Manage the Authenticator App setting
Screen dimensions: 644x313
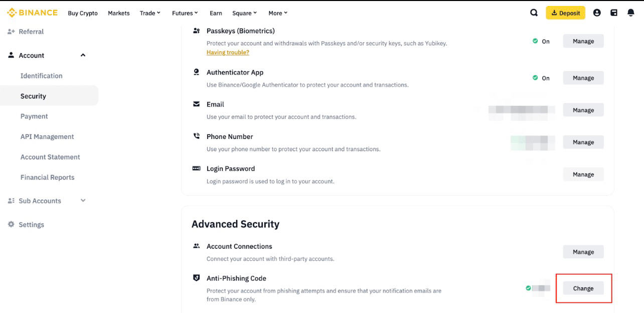coord(583,78)
